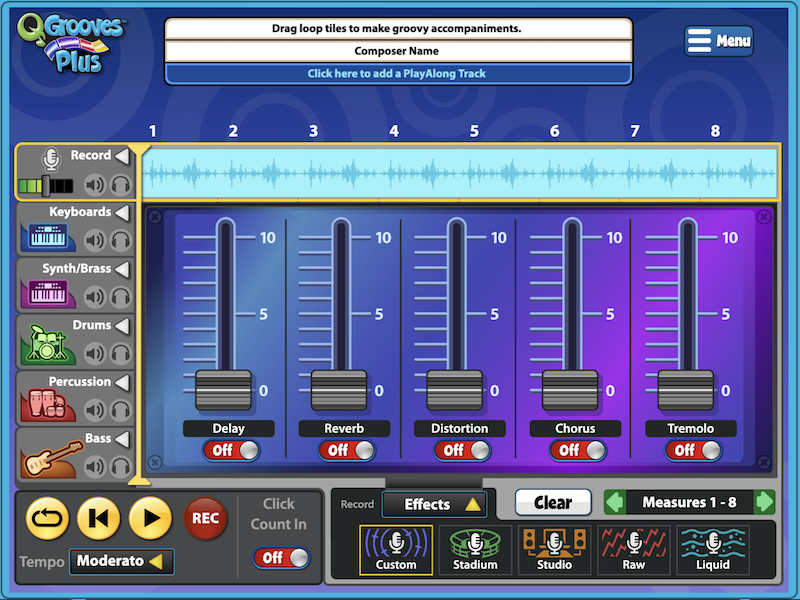Toggle the Reverb effect on
This screenshot has height=600, width=800.
(347, 451)
